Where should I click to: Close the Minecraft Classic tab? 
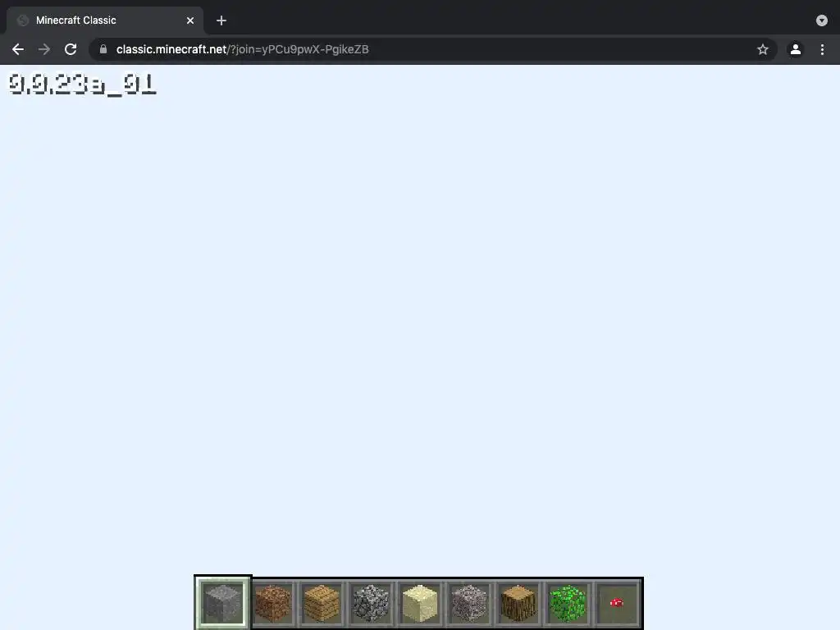[190, 21]
